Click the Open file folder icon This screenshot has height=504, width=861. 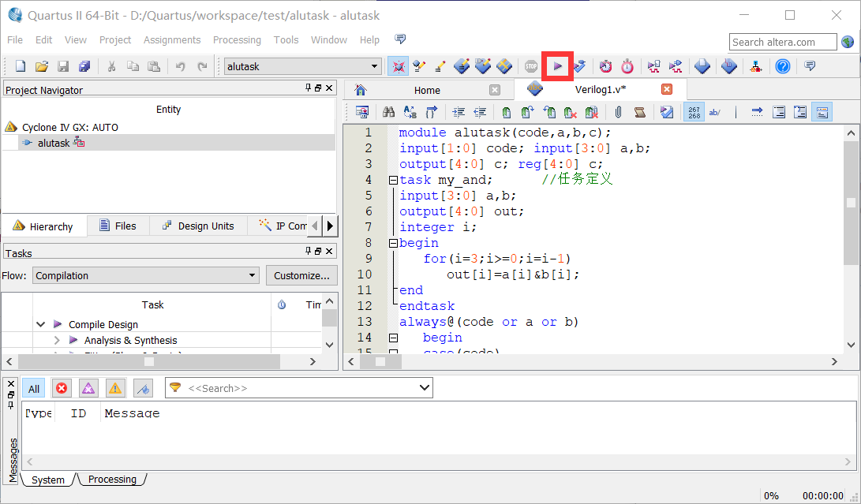click(x=42, y=66)
